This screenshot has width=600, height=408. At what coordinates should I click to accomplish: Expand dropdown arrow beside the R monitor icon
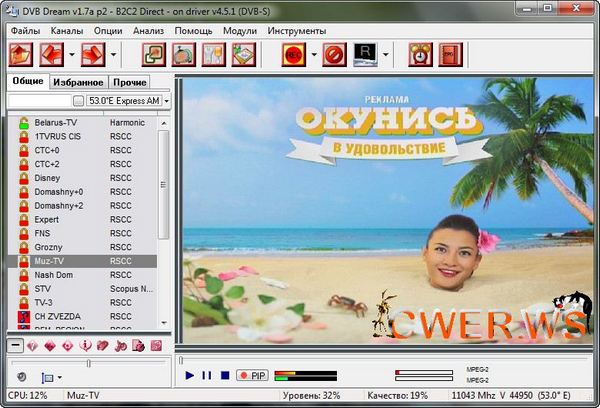coord(388,53)
